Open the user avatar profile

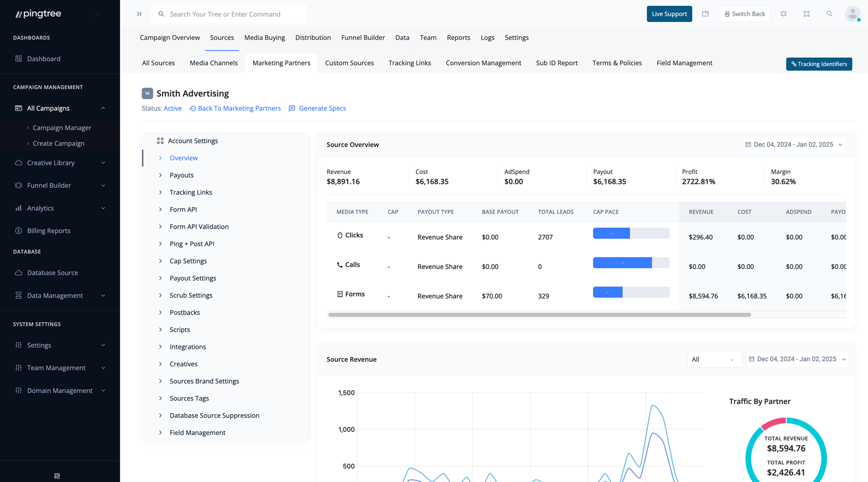point(853,14)
